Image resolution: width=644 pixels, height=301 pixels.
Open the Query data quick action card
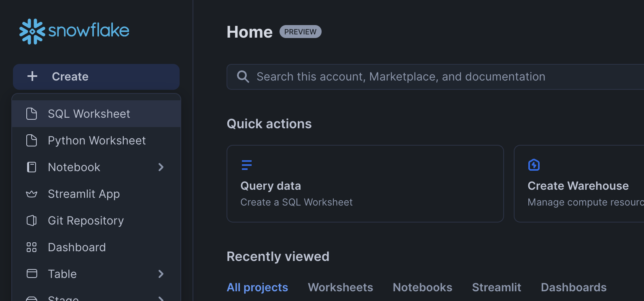pos(365,184)
